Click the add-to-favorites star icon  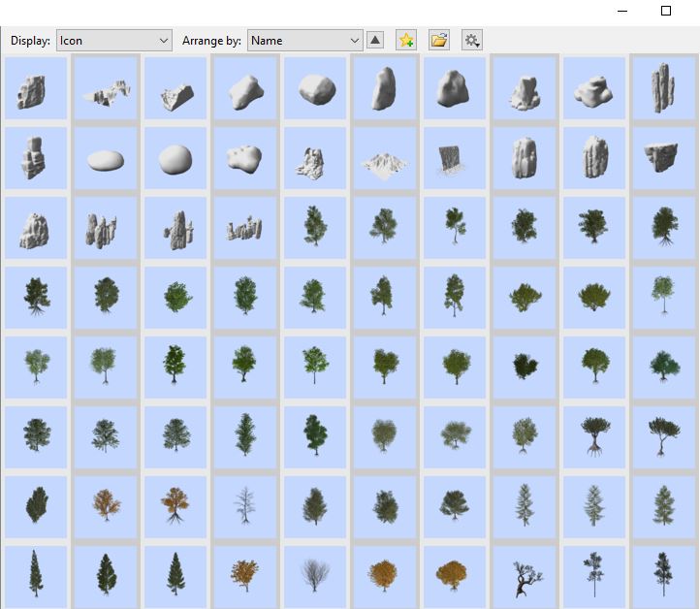point(406,40)
